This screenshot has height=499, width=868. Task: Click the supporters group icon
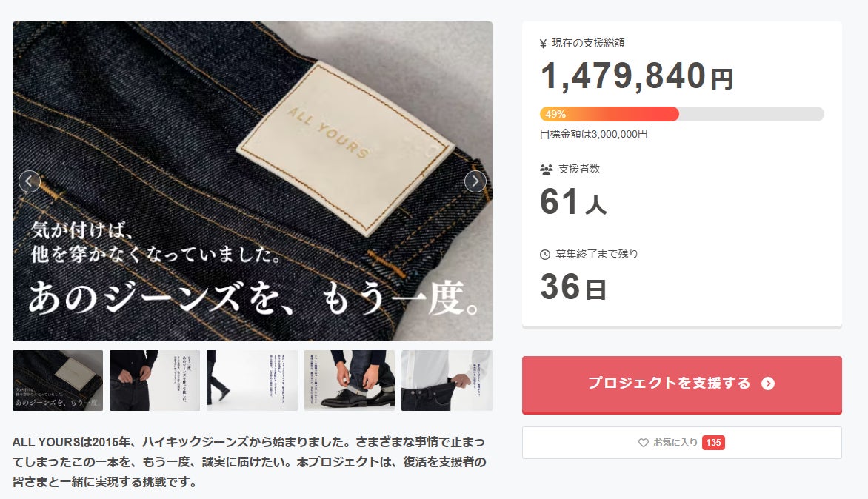pos(547,170)
